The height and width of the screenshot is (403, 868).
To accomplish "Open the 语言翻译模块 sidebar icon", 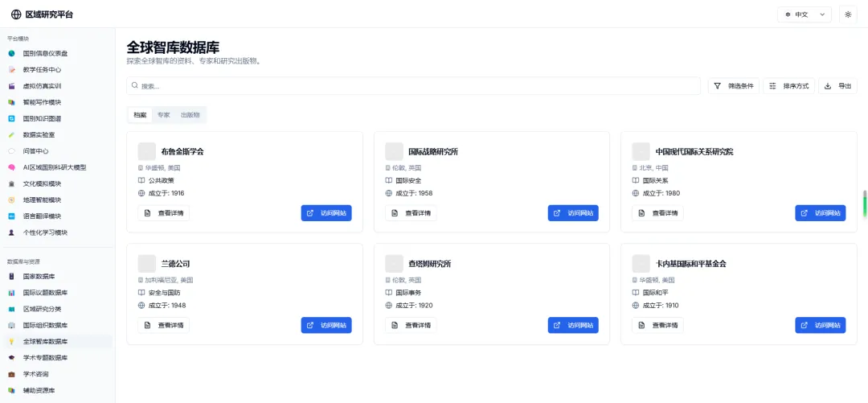I will pyautogui.click(x=12, y=216).
